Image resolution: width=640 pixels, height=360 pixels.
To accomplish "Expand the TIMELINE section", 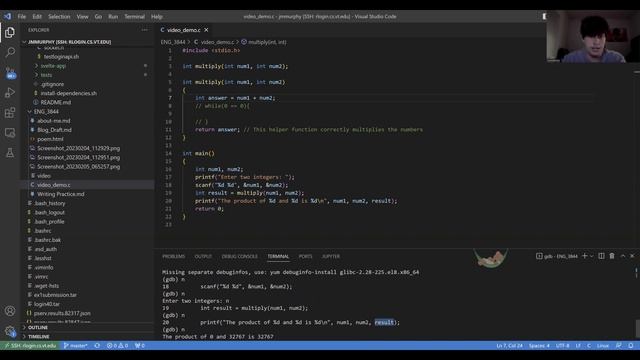I will 38,337.
